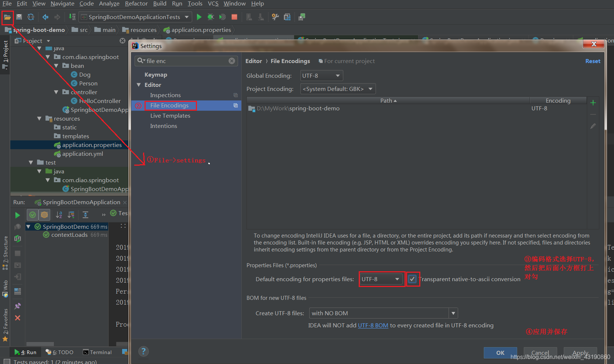Click the question mark Help icon in Settings
The image size is (614, 364).
[x=143, y=351]
